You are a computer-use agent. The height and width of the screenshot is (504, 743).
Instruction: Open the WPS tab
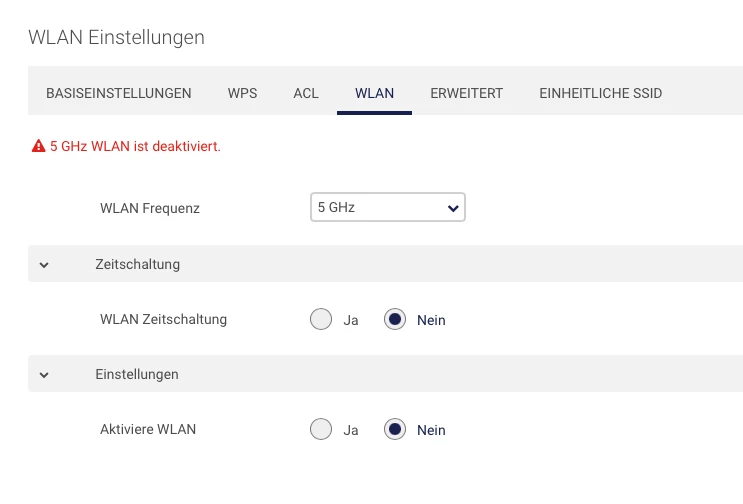pos(242,93)
